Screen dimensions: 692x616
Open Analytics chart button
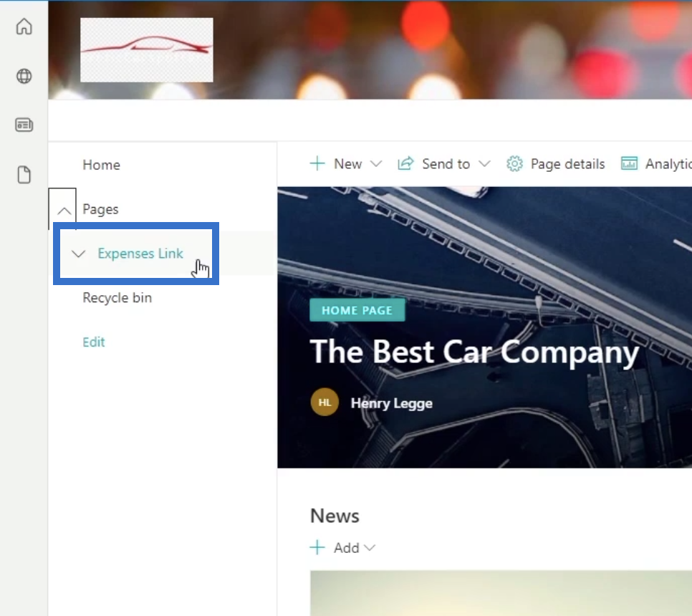coord(655,164)
